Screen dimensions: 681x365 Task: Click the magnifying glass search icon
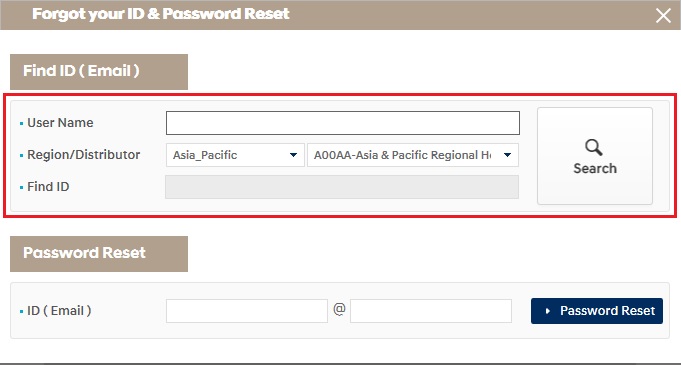pos(594,148)
